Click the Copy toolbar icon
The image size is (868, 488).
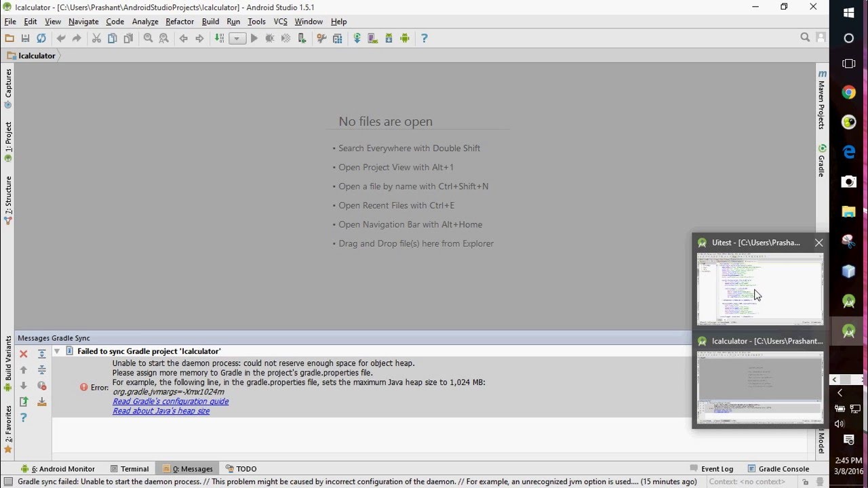click(x=113, y=39)
